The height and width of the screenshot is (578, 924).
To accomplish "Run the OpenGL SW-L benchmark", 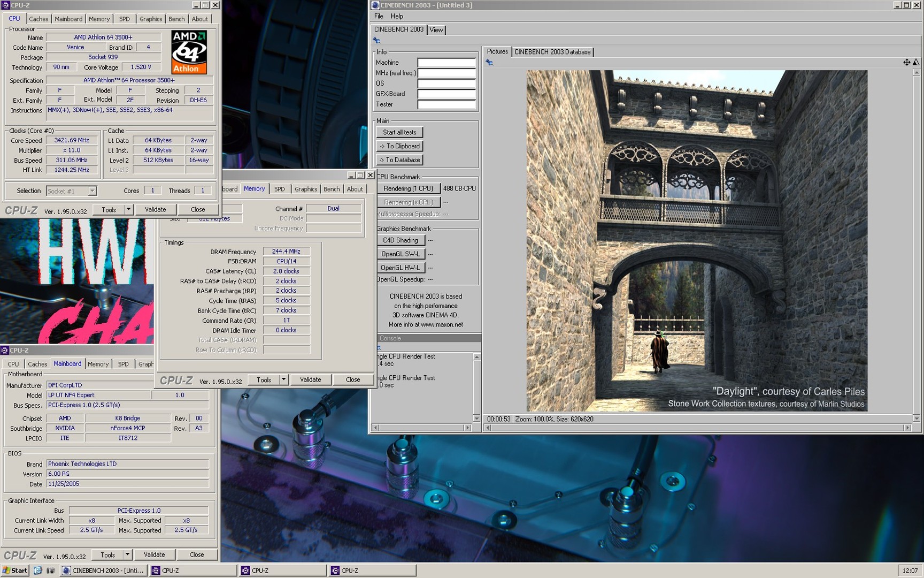I will click(401, 254).
